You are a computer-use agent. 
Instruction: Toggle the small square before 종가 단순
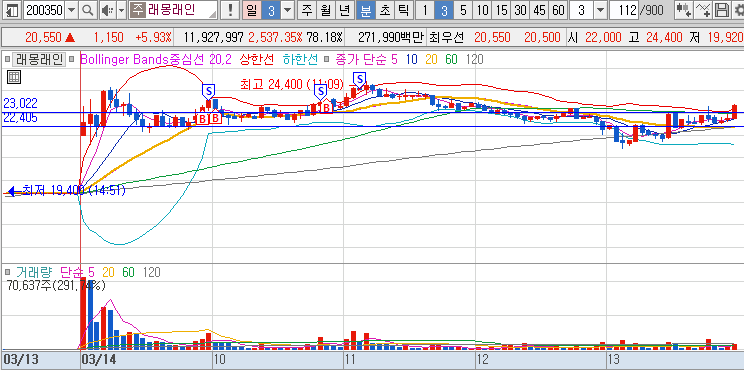coord(327,59)
